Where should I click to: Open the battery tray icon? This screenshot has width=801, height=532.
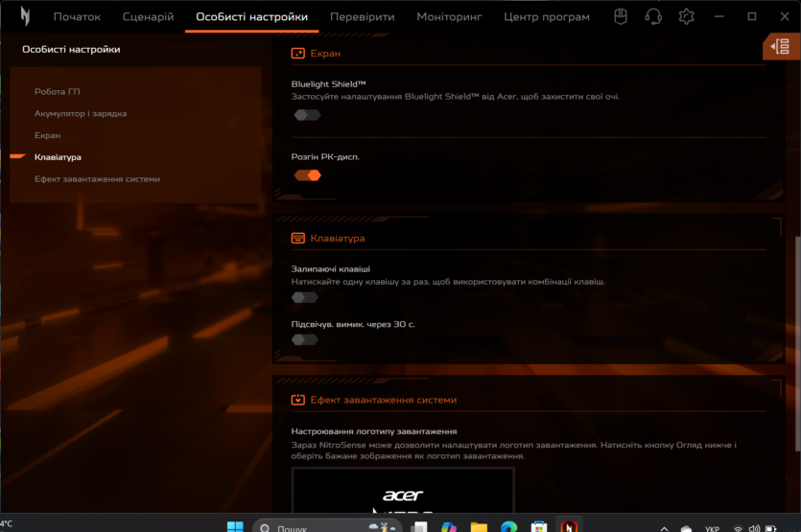(771, 528)
